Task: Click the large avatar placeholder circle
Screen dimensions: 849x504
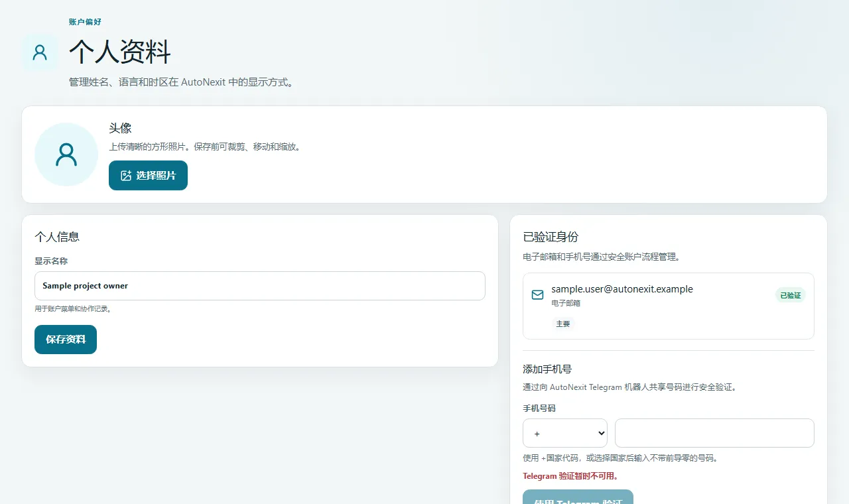Action: click(x=66, y=155)
